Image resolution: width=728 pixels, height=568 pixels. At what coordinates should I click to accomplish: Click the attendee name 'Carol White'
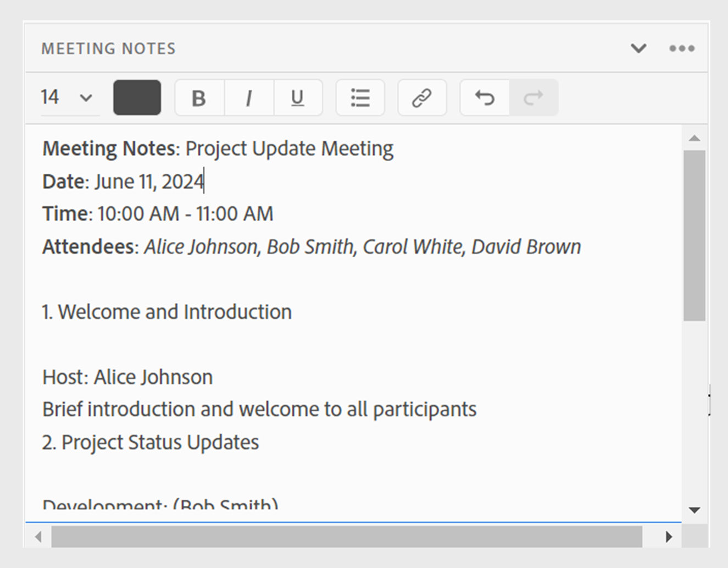[413, 247]
